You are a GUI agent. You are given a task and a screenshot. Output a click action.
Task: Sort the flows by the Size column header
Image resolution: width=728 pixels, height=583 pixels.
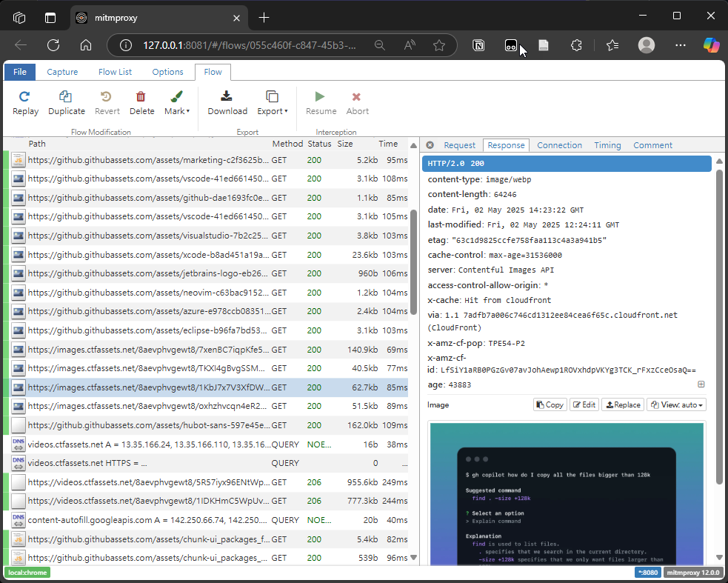(x=345, y=144)
